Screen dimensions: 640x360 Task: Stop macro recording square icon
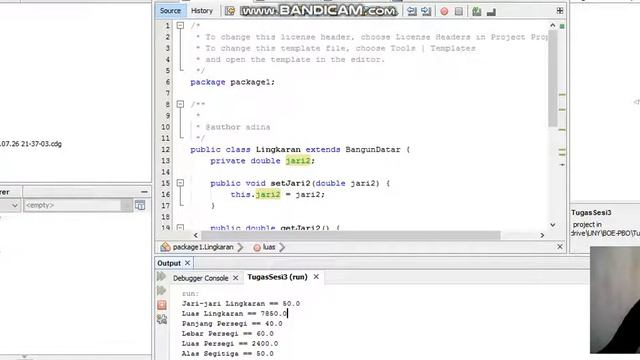(x=459, y=11)
